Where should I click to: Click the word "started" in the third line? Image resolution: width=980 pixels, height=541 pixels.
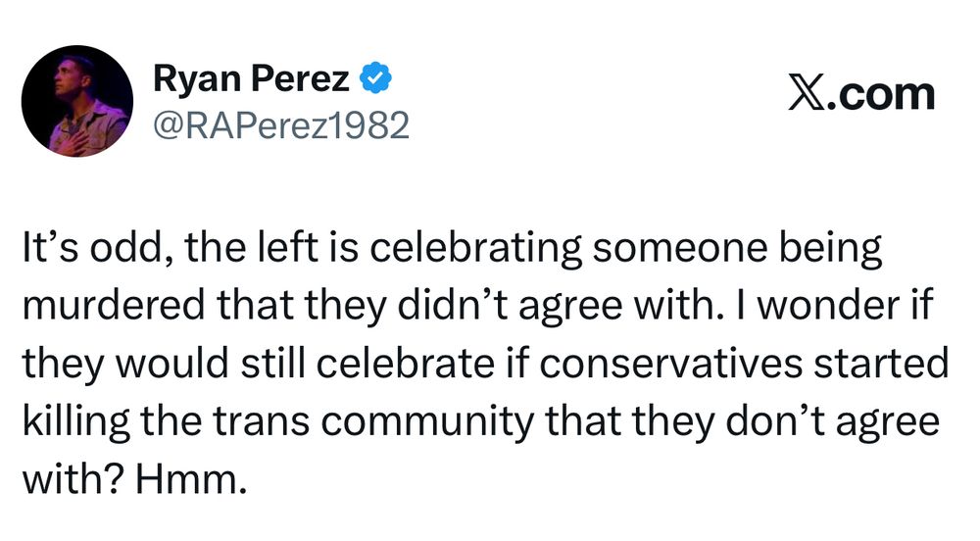pos(881,363)
